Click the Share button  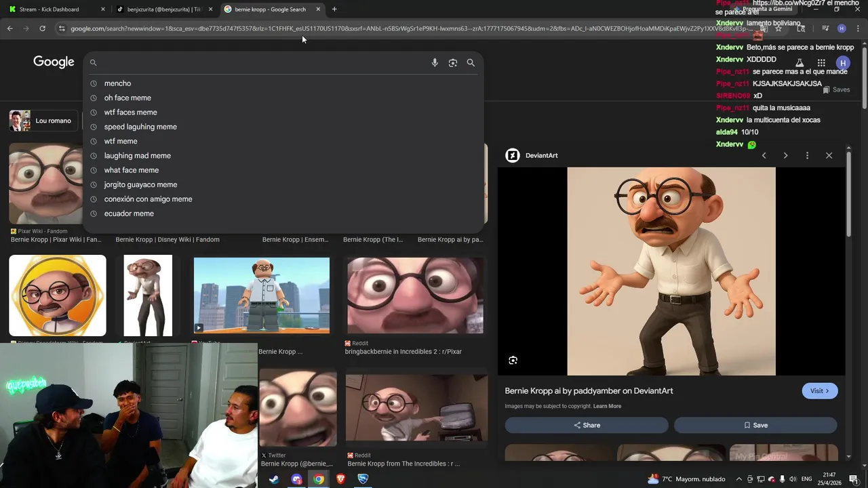587,425
